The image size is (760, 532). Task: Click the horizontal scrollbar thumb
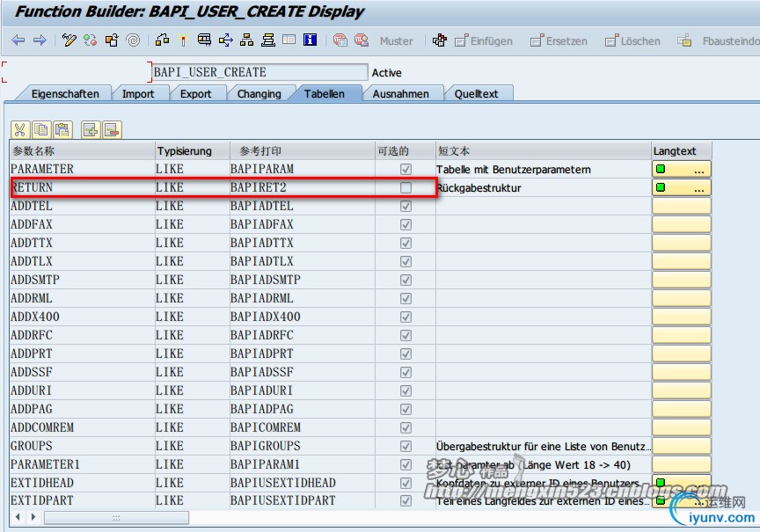tap(116, 517)
